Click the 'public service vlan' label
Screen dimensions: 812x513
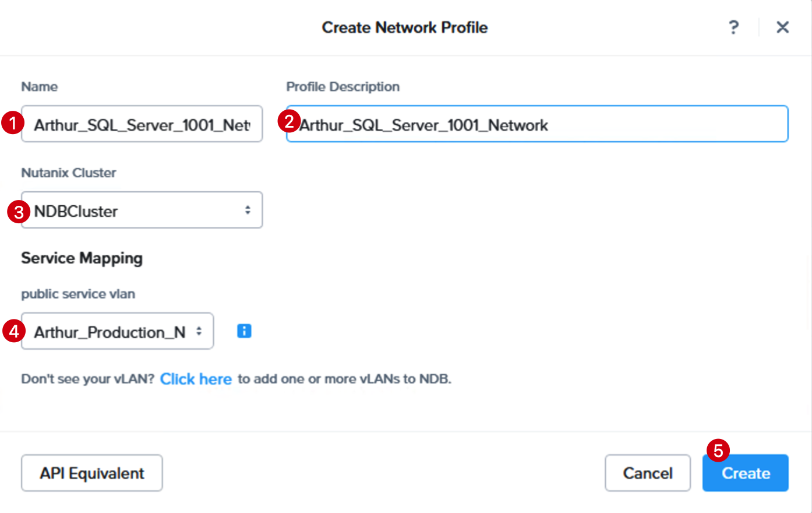pos(78,294)
